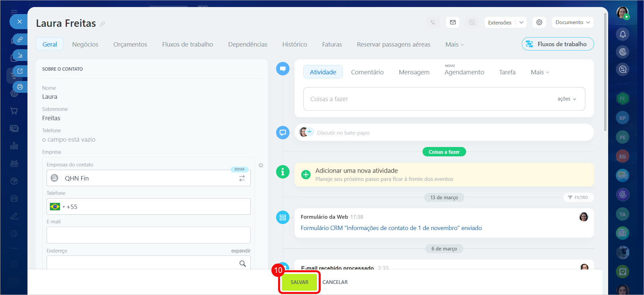
Task: Switch to the Negócios tab
Action: pos(85,45)
